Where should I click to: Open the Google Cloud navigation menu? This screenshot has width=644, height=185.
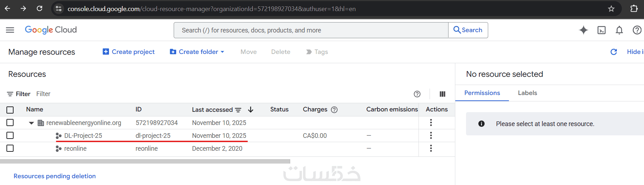10,30
